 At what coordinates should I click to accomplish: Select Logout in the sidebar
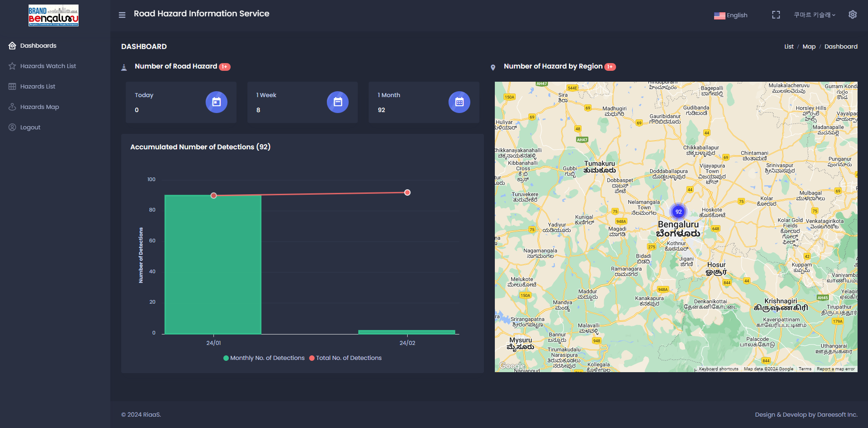click(30, 128)
